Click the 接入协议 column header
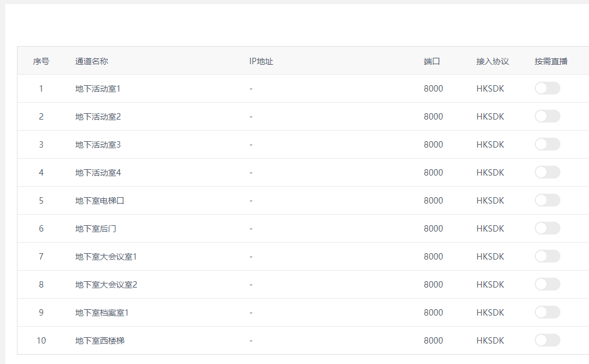589x364 pixels. point(493,61)
